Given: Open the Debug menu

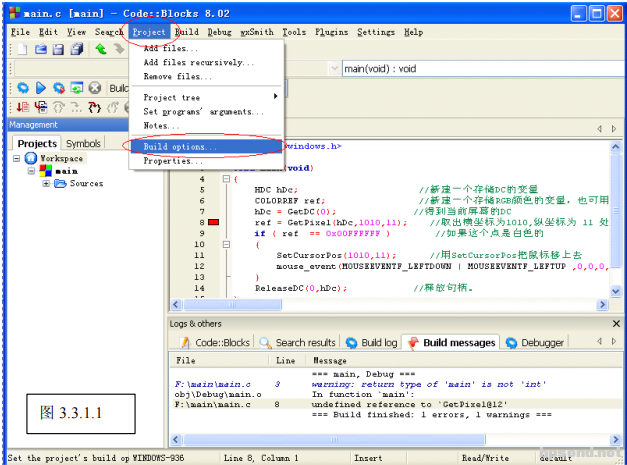Looking at the screenshot, I should [x=219, y=32].
